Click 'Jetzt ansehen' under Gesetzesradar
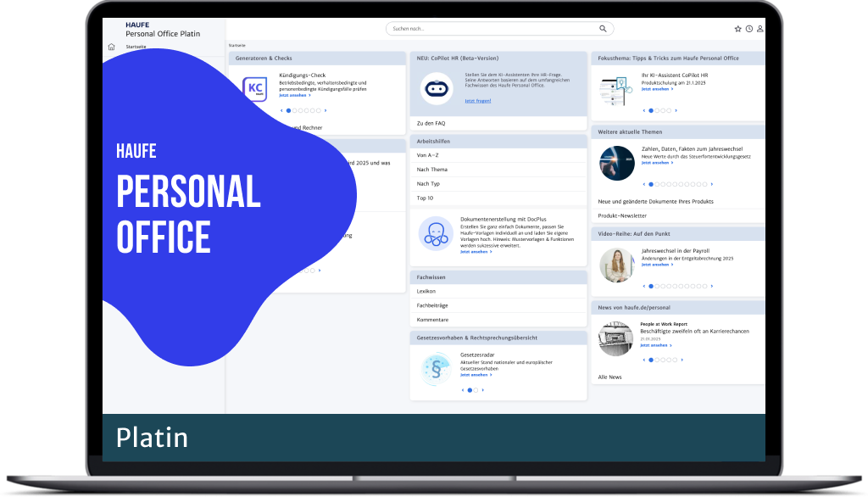The image size is (868, 497). coord(476,375)
